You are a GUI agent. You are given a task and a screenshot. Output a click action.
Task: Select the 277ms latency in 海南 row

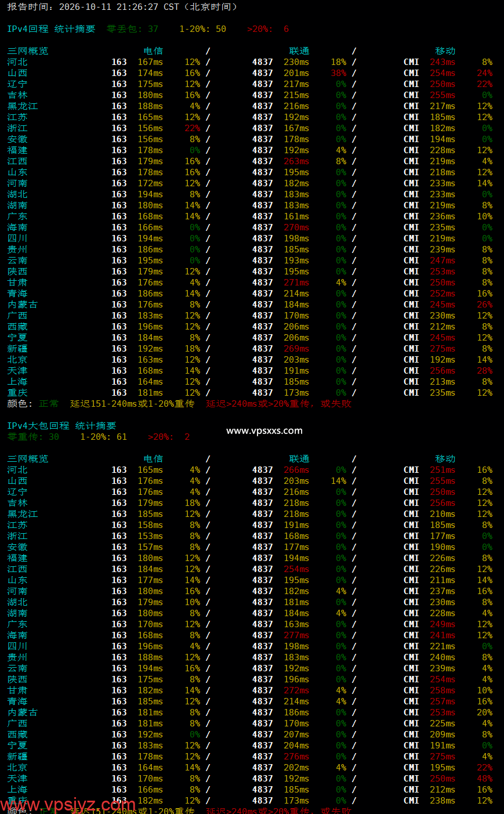(x=296, y=635)
